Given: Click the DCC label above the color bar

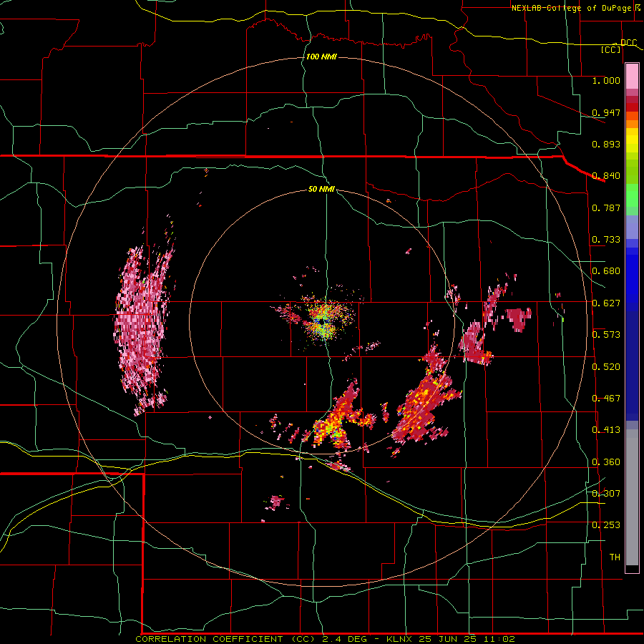Looking at the screenshot, I should click(629, 43).
